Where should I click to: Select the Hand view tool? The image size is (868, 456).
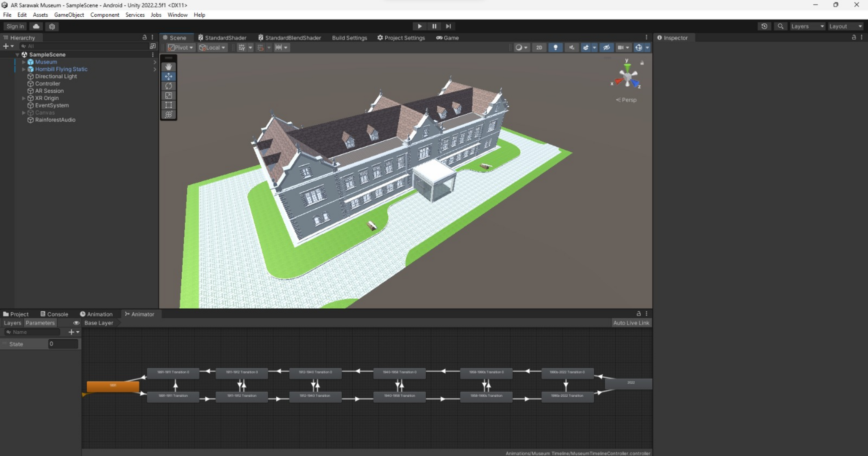coord(168,67)
